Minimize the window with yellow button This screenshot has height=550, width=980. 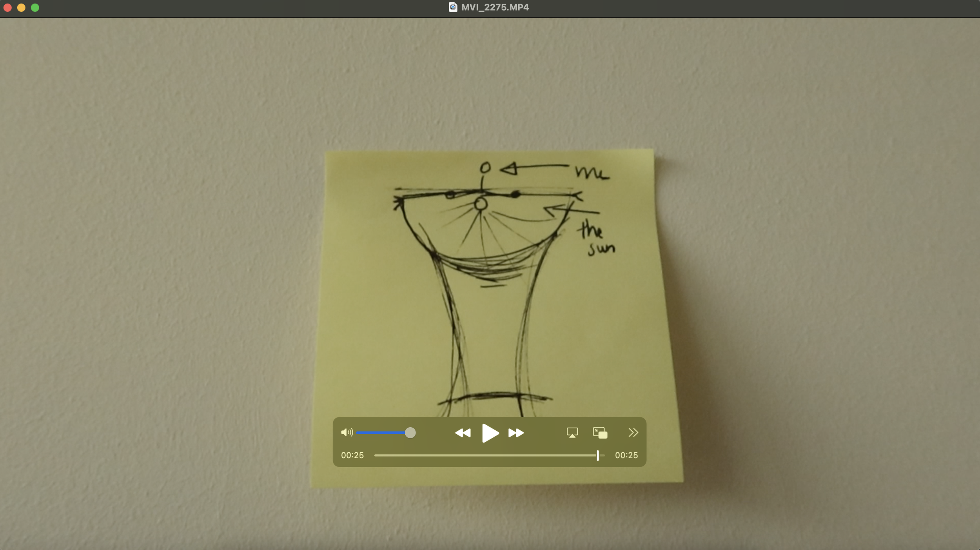21,7
